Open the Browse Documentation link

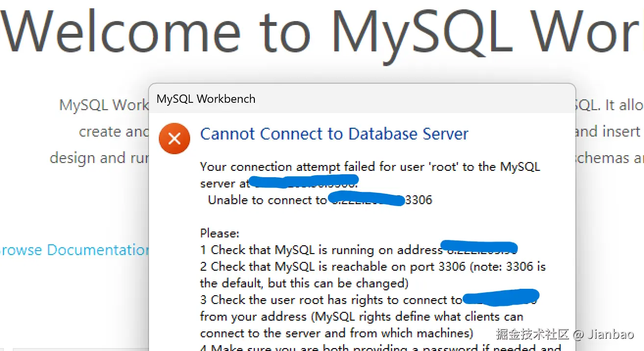click(74, 250)
